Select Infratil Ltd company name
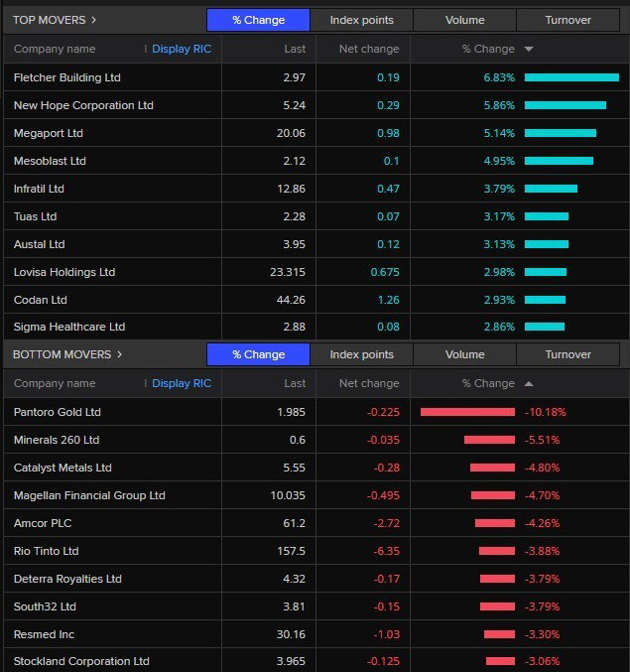The width and height of the screenshot is (630, 672). tap(39, 189)
